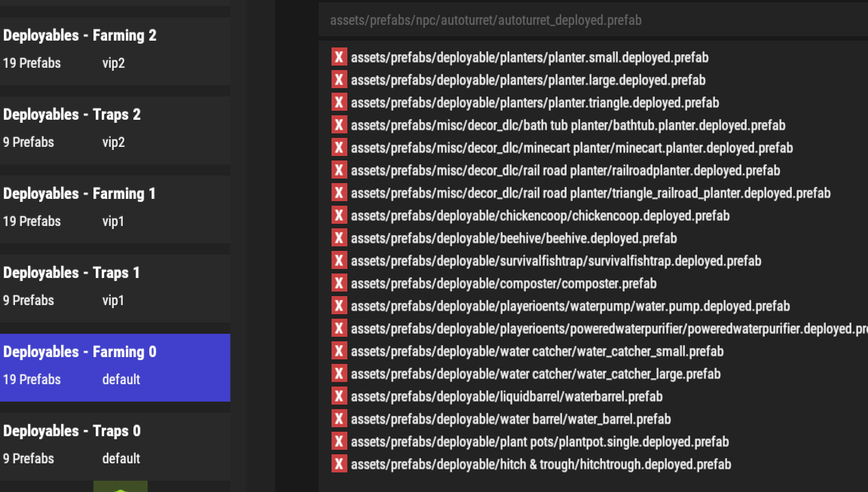The height and width of the screenshot is (492, 868).
Task: Open Deployables - Traps 2 group
Action: click(x=115, y=128)
